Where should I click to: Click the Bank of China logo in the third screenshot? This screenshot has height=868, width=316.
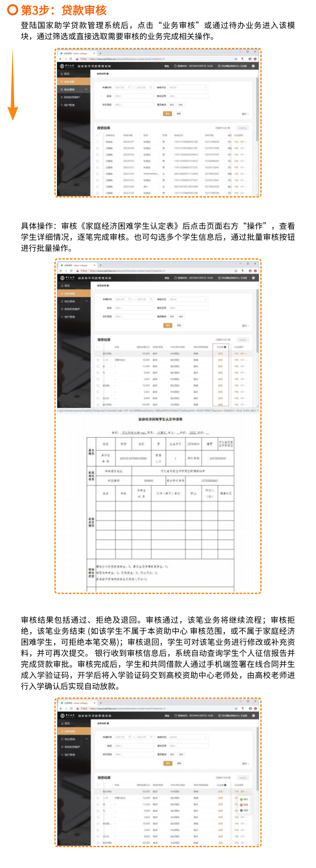point(68,716)
